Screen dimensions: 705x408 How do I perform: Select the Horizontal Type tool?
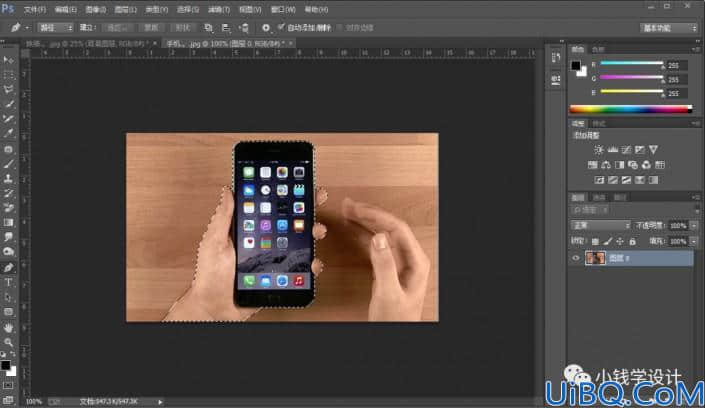(x=8, y=282)
